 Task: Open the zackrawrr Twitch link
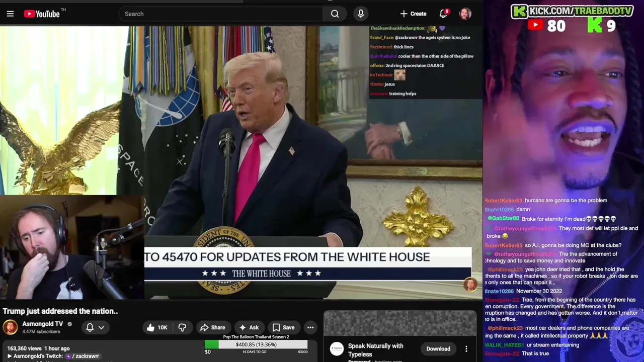pyautogui.click(x=84, y=356)
